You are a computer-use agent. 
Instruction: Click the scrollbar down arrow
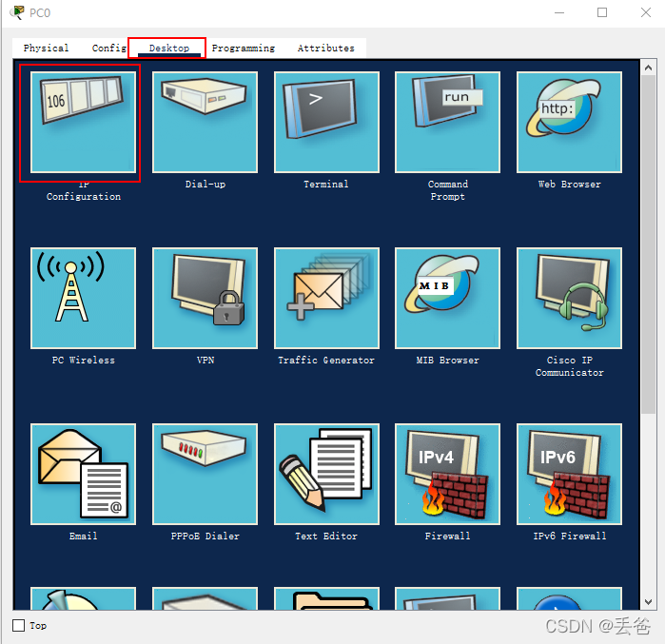point(648,601)
